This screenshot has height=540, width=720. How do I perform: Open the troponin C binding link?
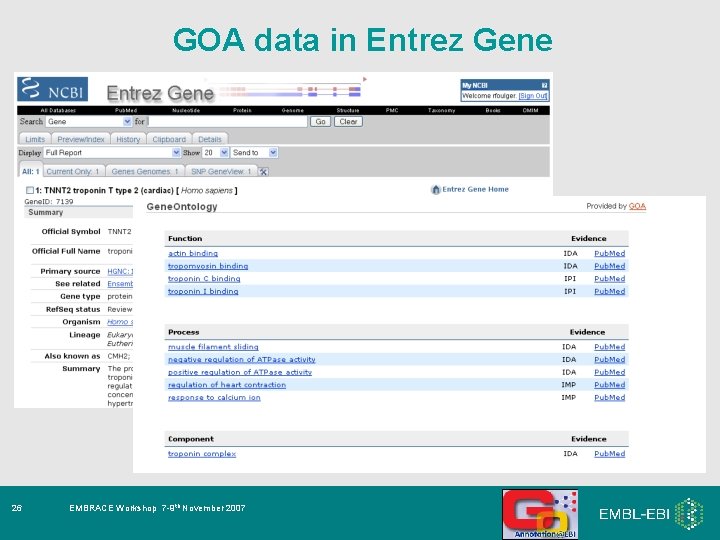[204, 279]
